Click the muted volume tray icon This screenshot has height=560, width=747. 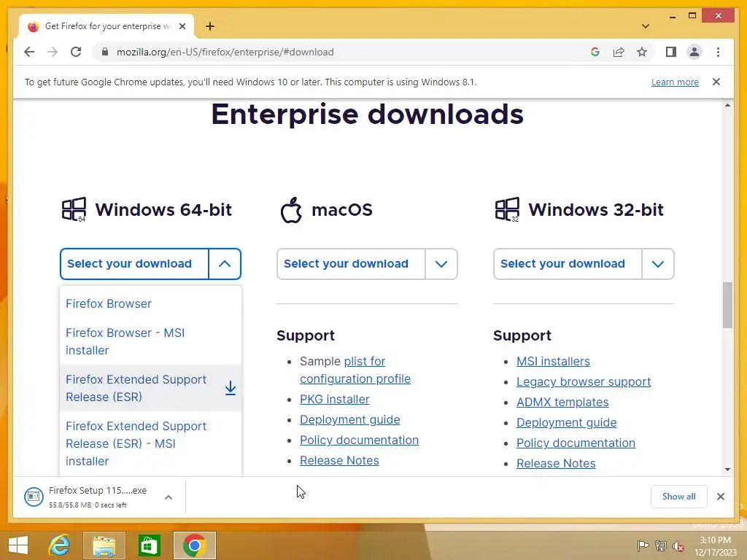pyautogui.click(x=678, y=545)
